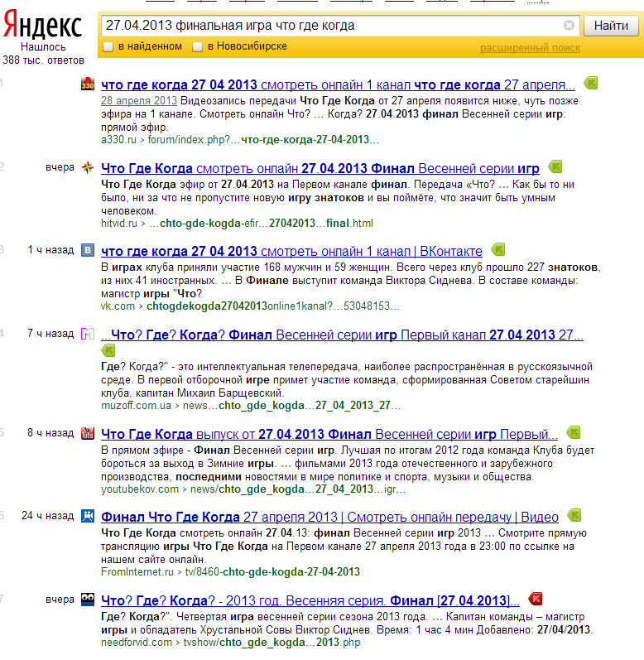Toggle the 'в Новосибирске' checkbox
The image size is (644, 660).
click(197, 46)
